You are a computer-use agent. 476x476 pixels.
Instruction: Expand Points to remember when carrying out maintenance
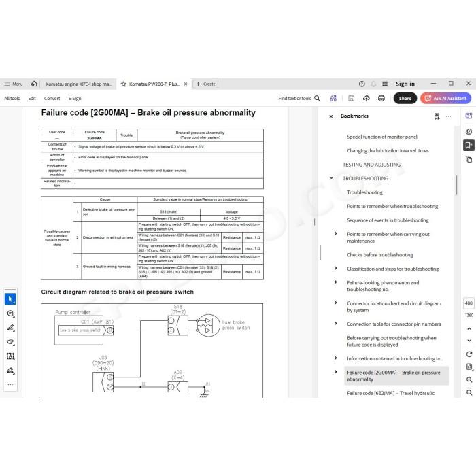tap(335, 233)
